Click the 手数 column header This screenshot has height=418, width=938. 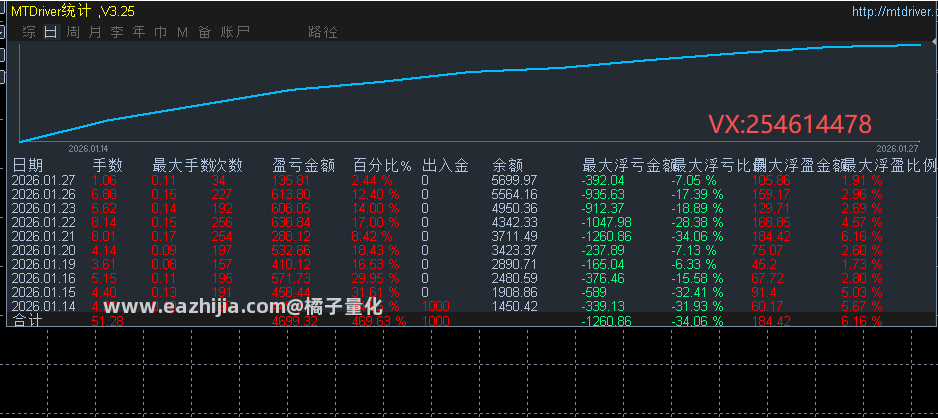[x=107, y=165]
